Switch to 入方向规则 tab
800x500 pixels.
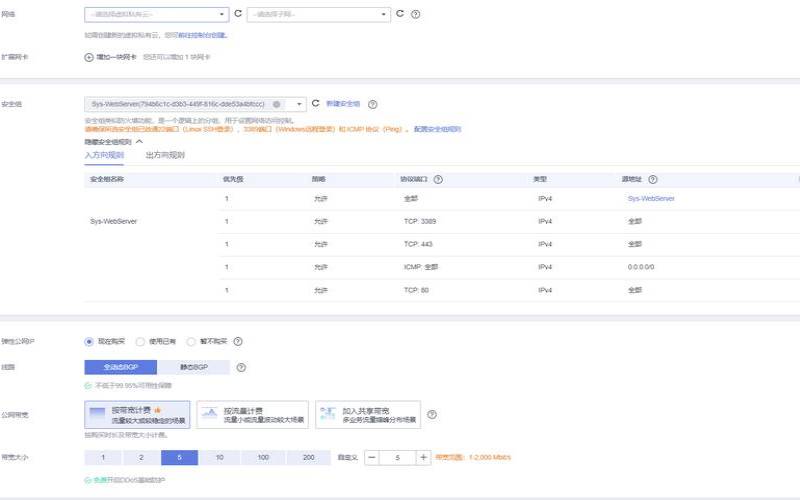coord(104,155)
